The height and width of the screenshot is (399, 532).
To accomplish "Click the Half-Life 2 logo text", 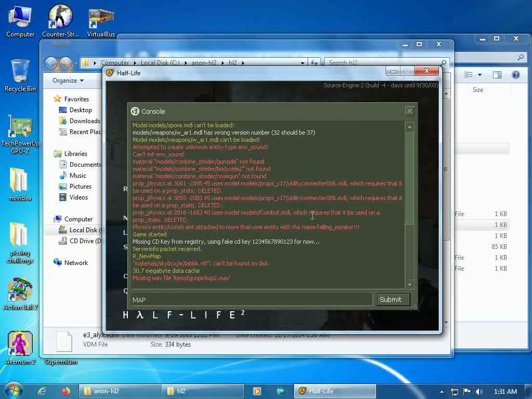I will (183, 314).
